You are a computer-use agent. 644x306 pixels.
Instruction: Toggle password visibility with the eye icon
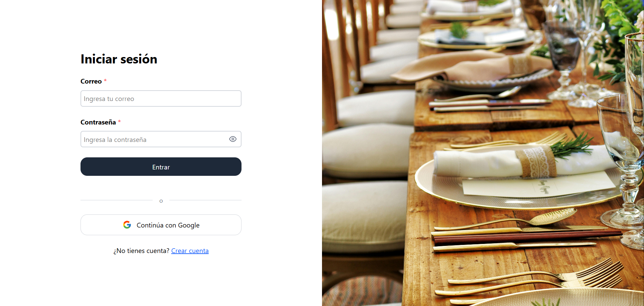(x=233, y=139)
